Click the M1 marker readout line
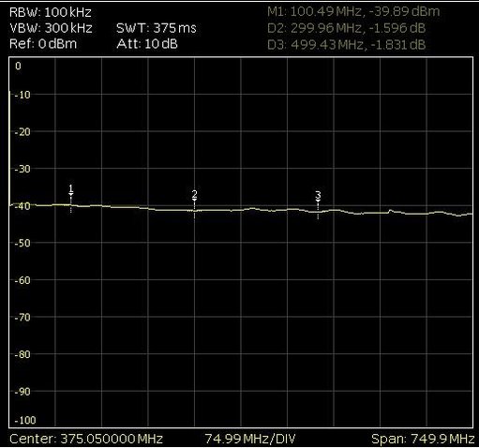Image resolution: width=479 pixels, height=448 pixels. tap(353, 12)
